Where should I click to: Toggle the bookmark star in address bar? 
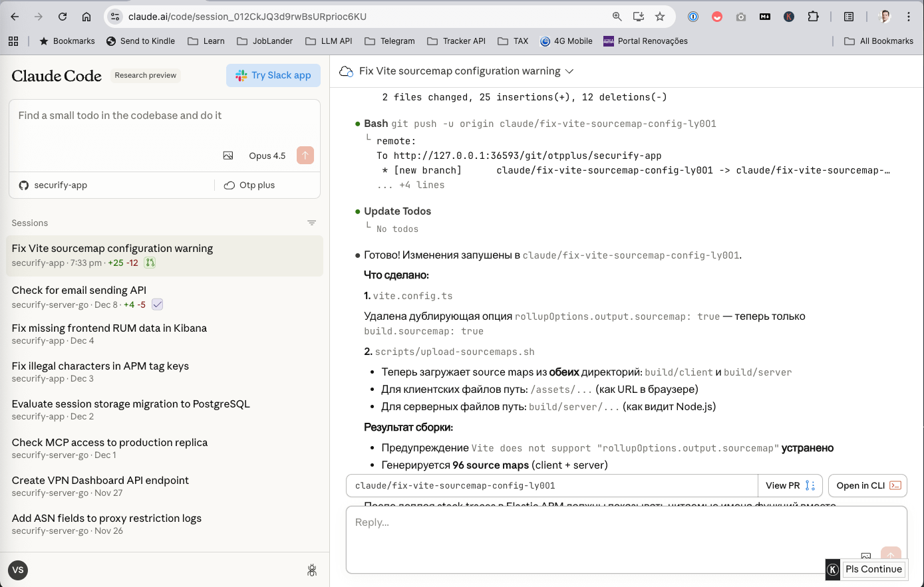click(659, 17)
